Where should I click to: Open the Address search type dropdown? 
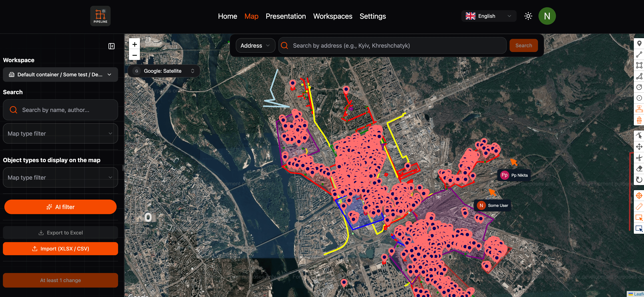[255, 46]
